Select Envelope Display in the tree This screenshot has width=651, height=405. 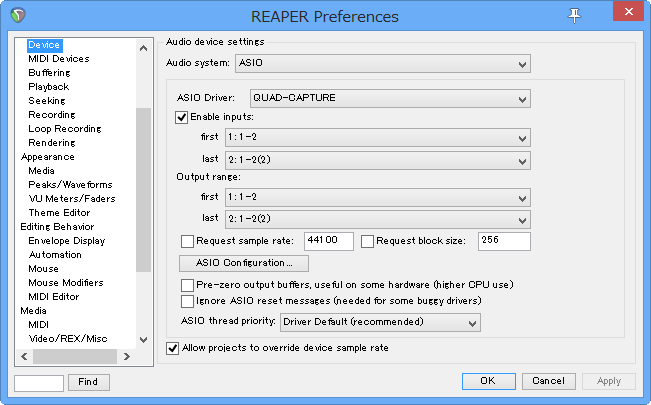[67, 241]
